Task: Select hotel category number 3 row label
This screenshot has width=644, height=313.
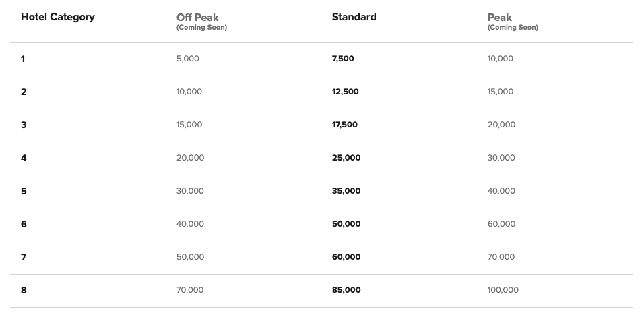Action: pyautogui.click(x=24, y=125)
